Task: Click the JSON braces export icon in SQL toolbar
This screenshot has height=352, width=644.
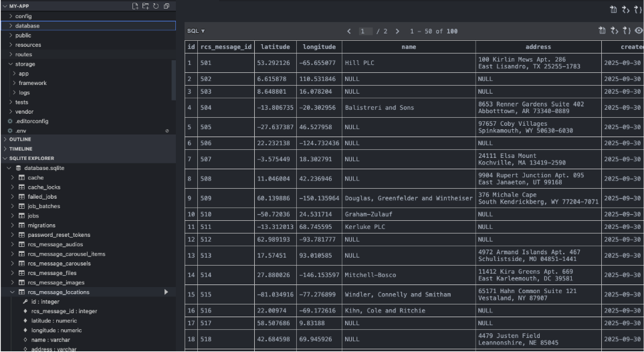Action: tap(627, 30)
